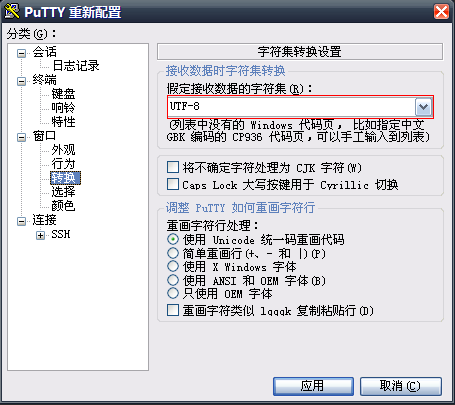Open the 外观 settings
The width and height of the screenshot is (455, 405).
(63, 150)
